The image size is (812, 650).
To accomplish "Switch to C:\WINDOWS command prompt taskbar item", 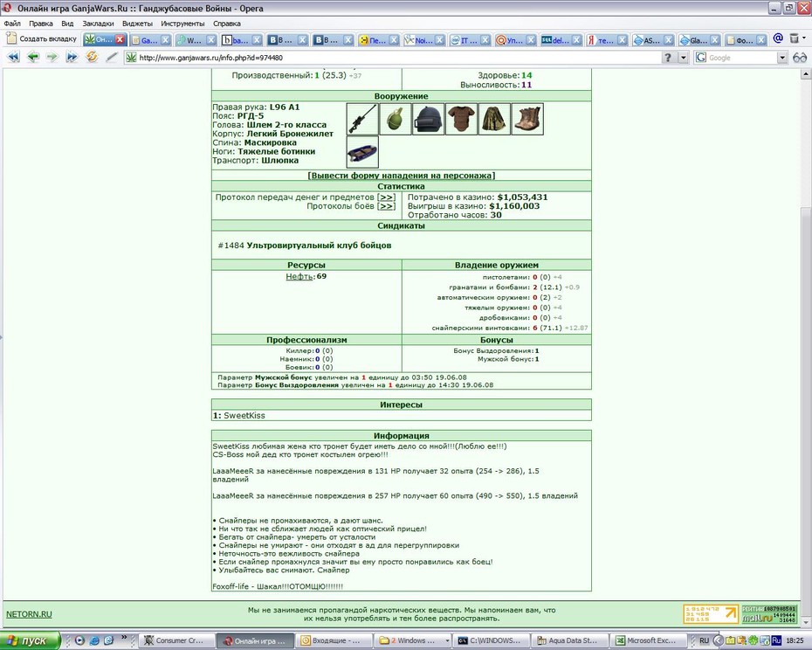I will (491, 640).
